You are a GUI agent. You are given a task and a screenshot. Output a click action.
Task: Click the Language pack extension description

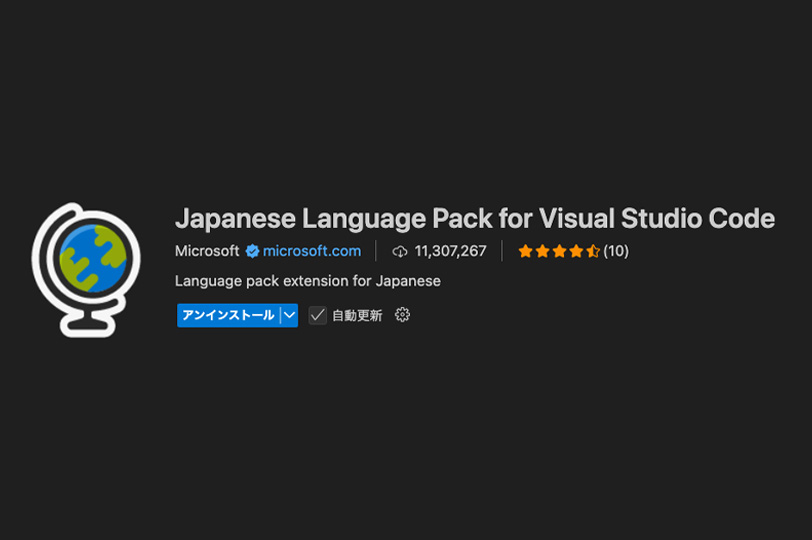point(308,281)
